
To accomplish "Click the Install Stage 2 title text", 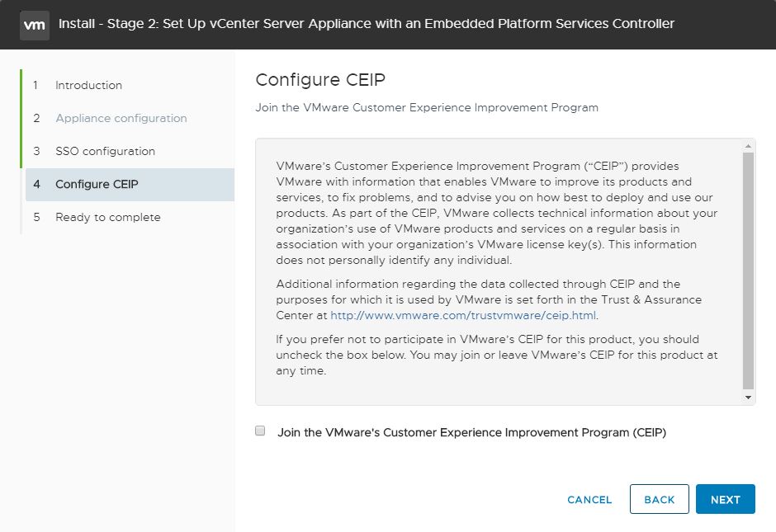I will [x=367, y=24].
